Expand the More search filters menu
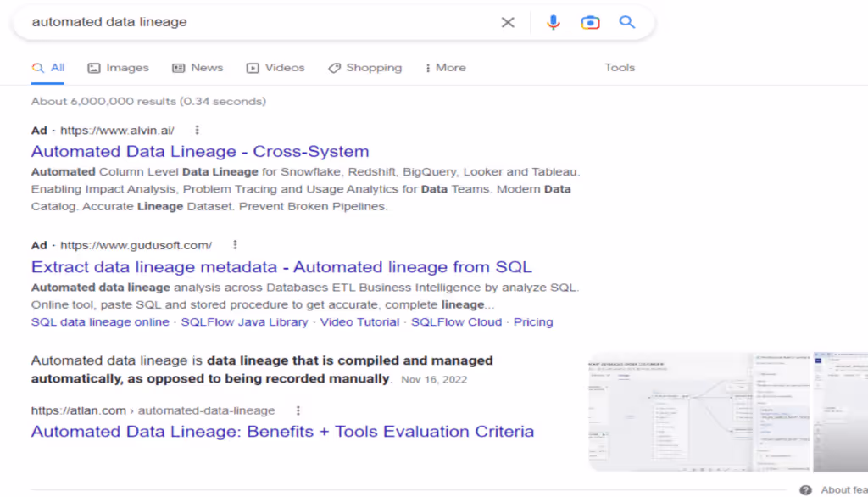The image size is (868, 497). click(446, 68)
